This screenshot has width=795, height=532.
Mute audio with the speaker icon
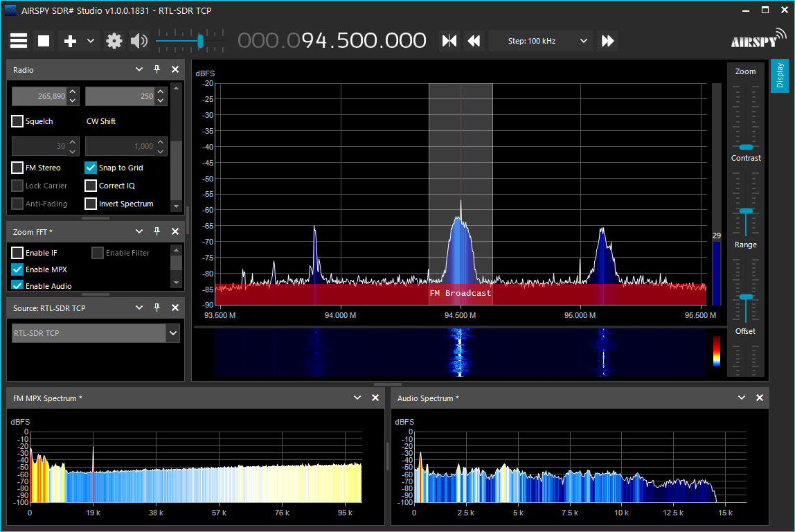tap(139, 41)
